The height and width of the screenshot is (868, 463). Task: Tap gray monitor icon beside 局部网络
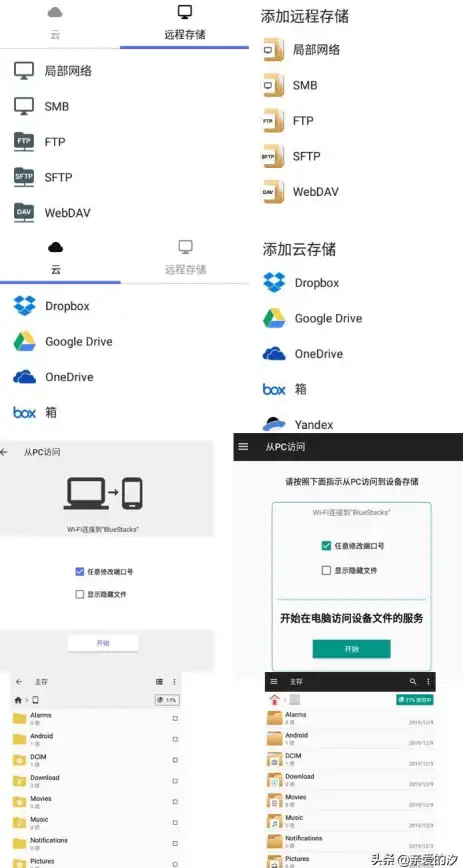coord(24,71)
